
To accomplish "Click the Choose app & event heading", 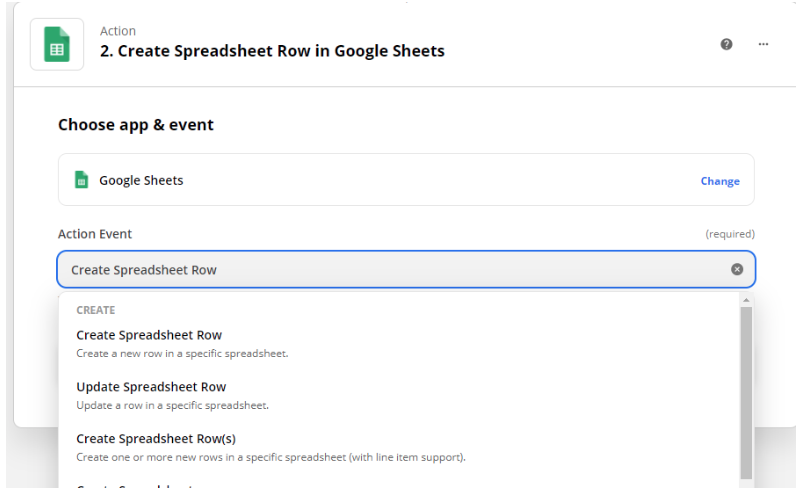I will click(x=136, y=124).
